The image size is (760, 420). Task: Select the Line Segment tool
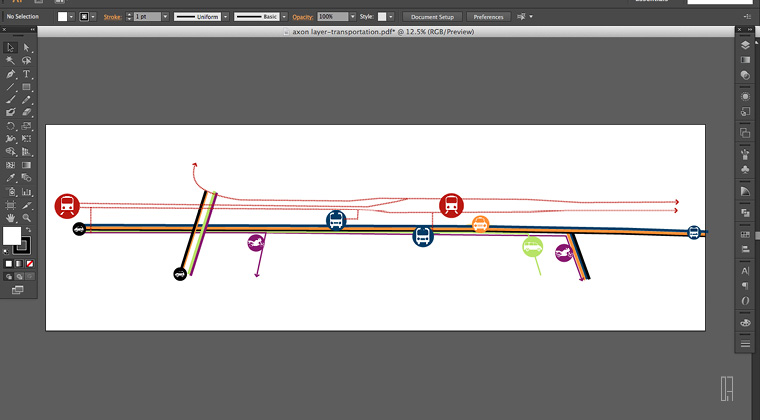10,87
